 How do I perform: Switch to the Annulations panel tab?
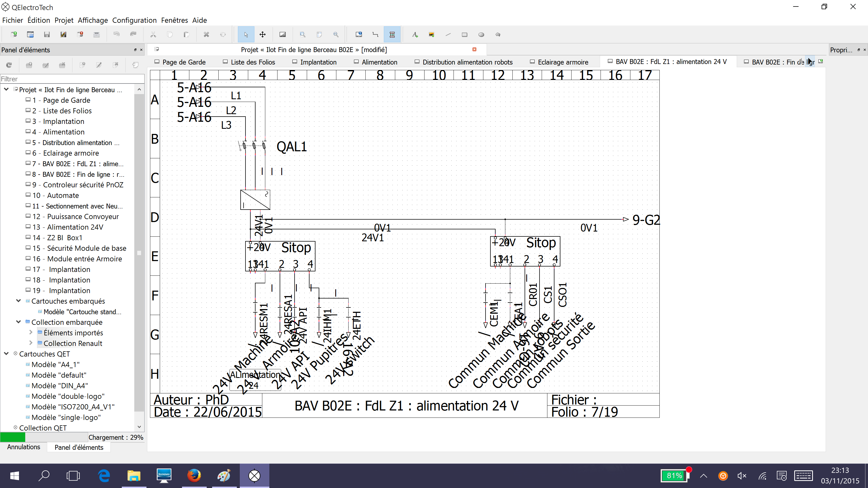pyautogui.click(x=24, y=447)
